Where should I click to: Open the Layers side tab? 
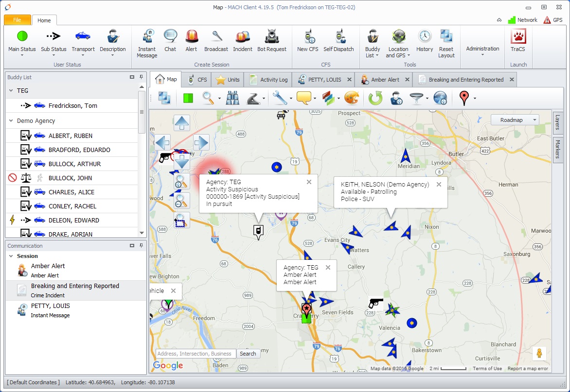(x=557, y=122)
